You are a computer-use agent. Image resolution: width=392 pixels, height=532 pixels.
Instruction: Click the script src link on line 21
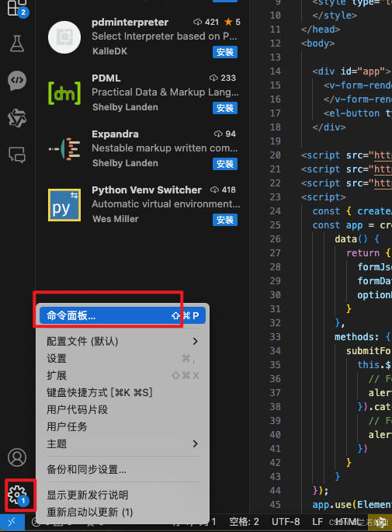click(x=383, y=169)
